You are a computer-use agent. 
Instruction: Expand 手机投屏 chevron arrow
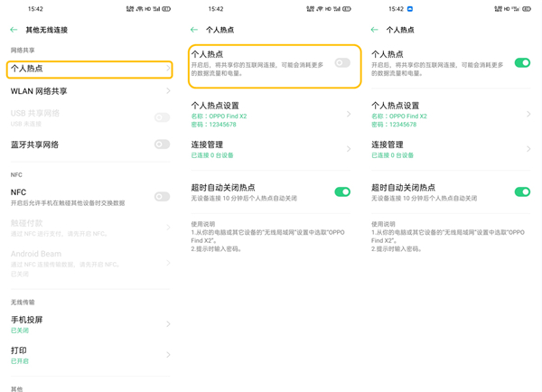coord(168,324)
